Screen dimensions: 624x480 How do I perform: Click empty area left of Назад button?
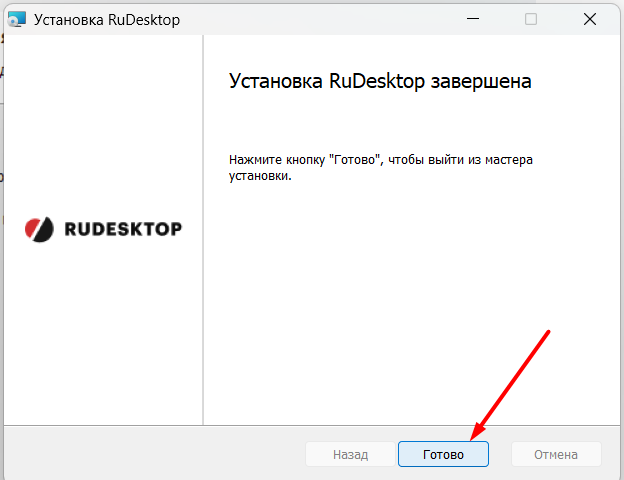tap(150, 454)
